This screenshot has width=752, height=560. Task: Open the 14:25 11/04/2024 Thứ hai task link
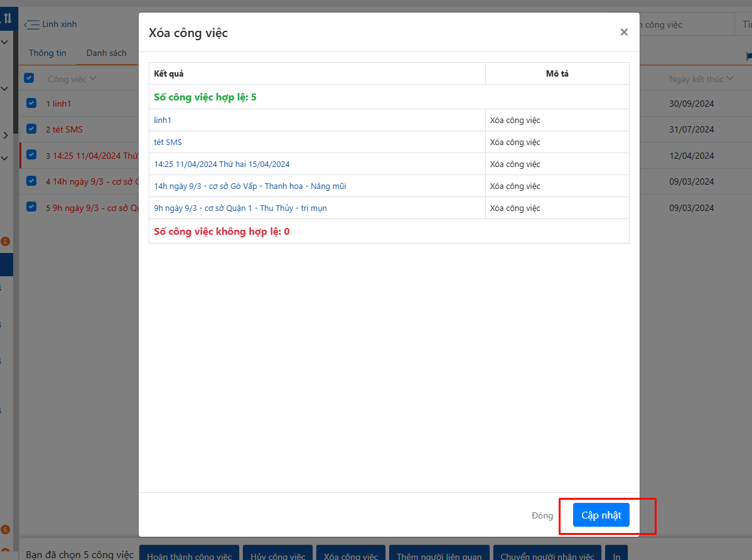pos(222,164)
